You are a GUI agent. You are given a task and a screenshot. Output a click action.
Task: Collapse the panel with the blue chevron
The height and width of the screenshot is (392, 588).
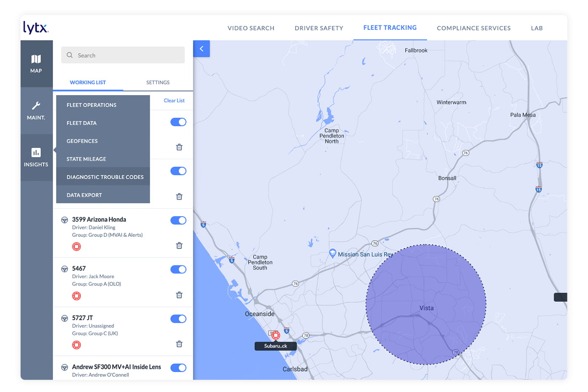[201, 48]
